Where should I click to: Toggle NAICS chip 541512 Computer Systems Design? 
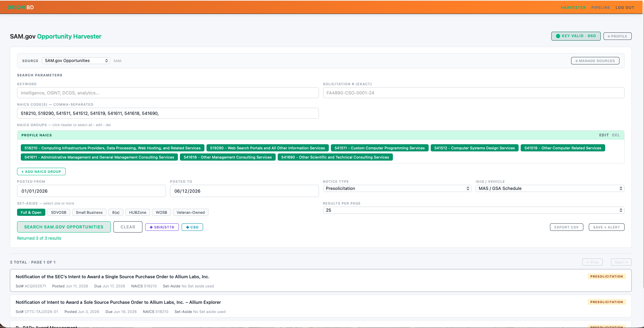coord(474,148)
